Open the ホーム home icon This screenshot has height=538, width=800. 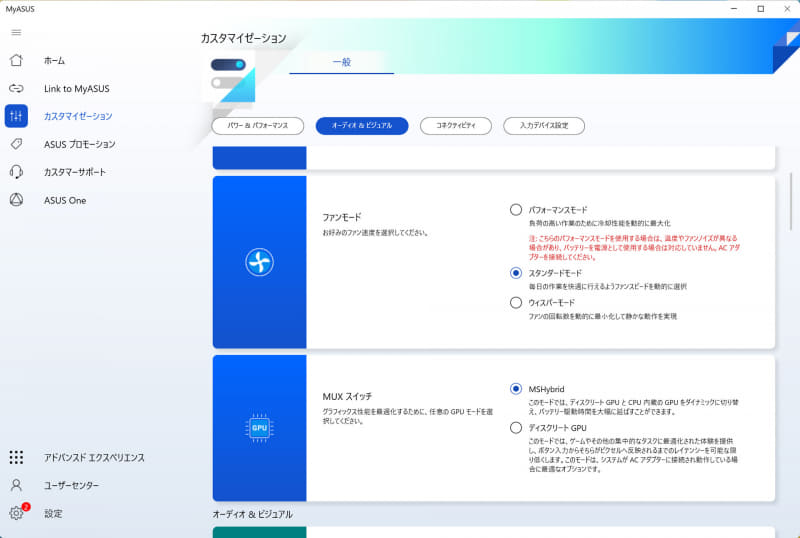click(x=16, y=60)
